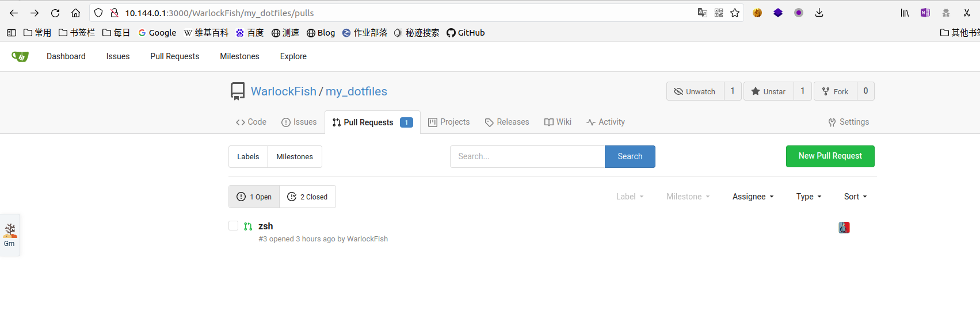Switch to the repository Issues tab

click(299, 122)
